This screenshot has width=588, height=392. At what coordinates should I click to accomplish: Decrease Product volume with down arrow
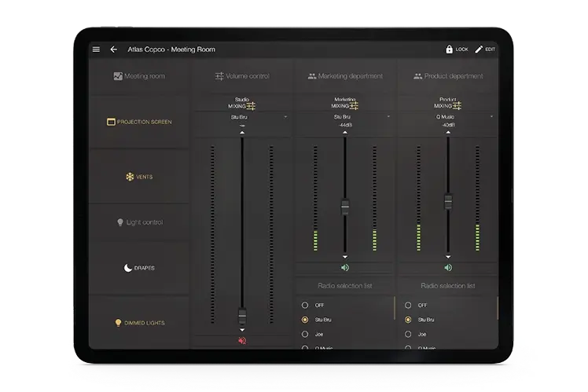click(x=448, y=257)
